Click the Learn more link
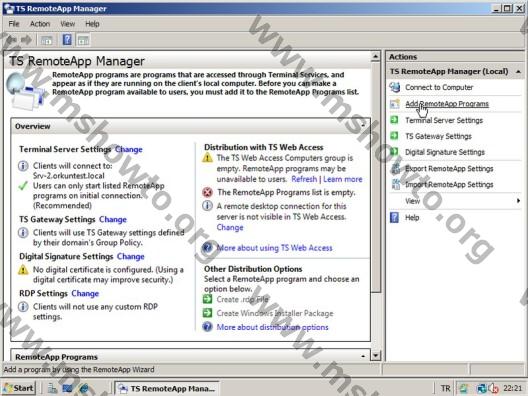Viewport: 528px width, 396px height. [x=343, y=179]
